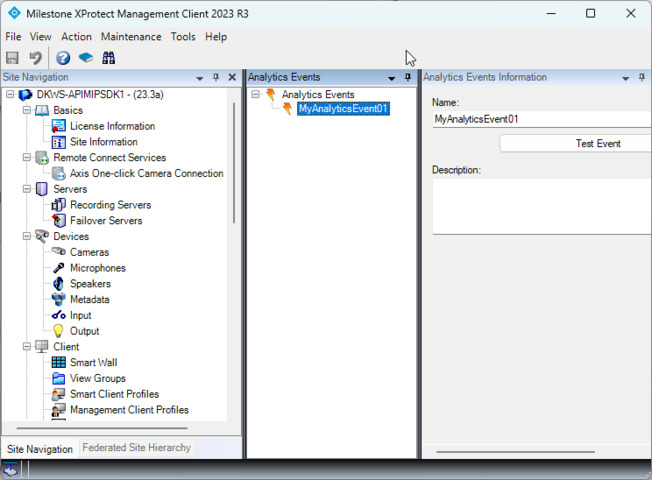
Task: Select the Cameras icon in the tree
Action: (x=58, y=252)
